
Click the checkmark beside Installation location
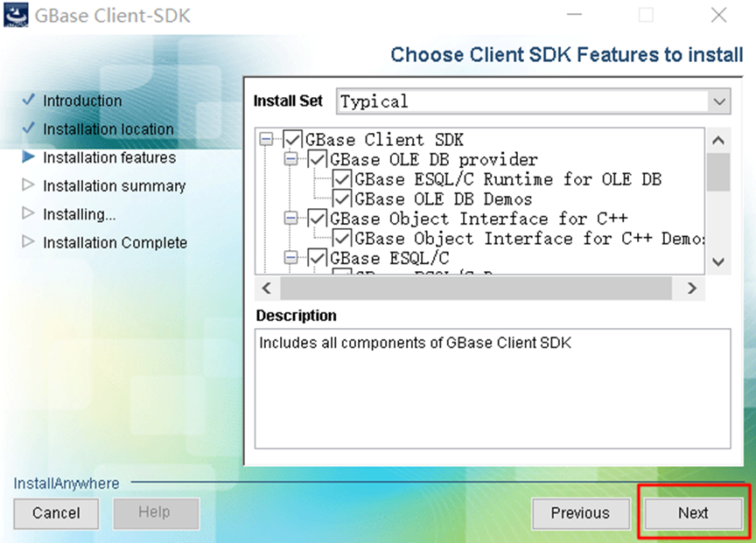(x=29, y=129)
